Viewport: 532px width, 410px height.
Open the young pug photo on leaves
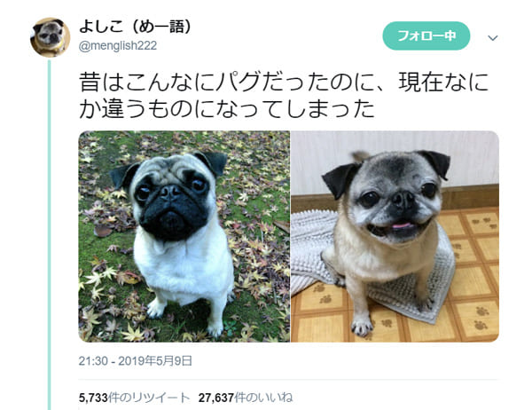point(184,236)
